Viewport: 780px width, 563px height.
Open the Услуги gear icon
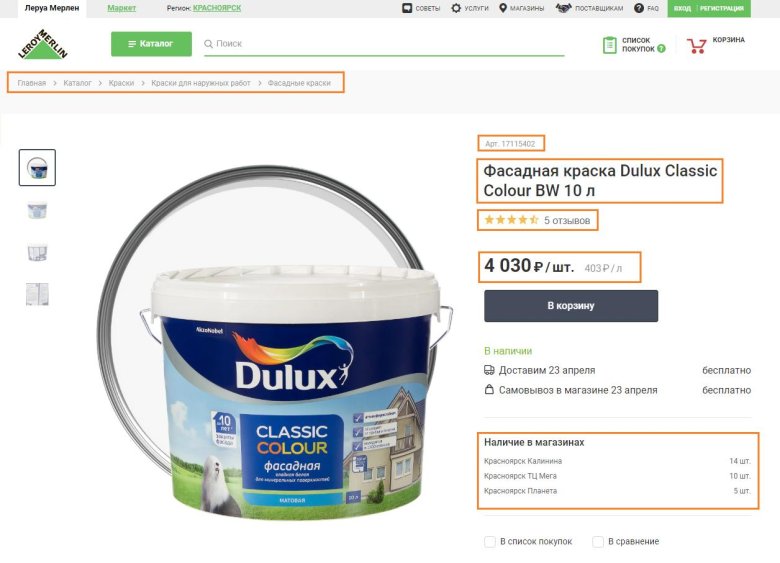(x=456, y=8)
